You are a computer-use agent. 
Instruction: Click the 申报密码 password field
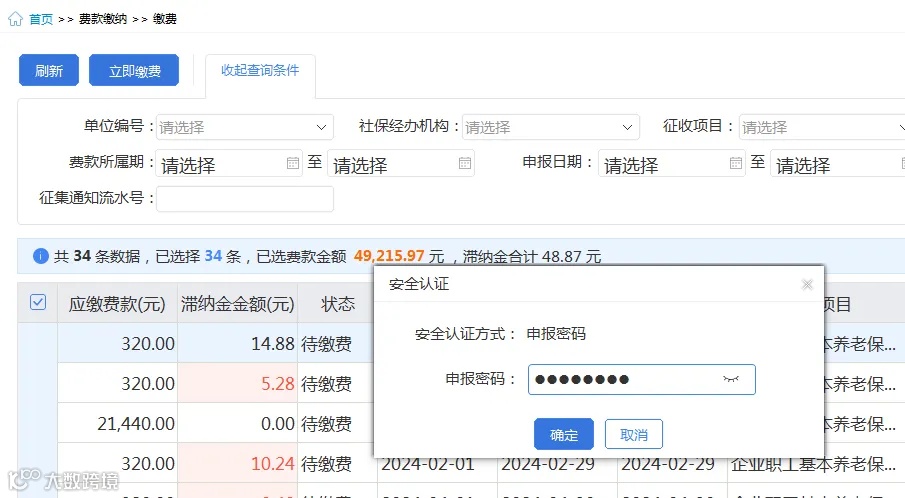642,379
